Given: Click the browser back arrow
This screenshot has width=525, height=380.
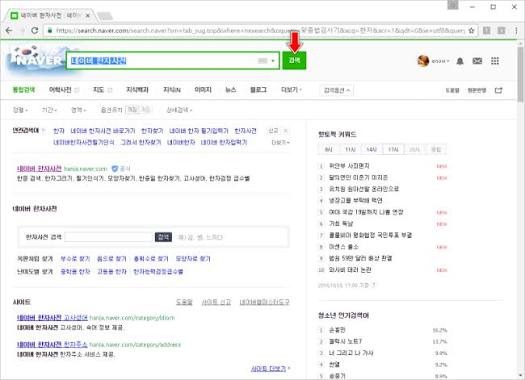Looking at the screenshot, I should pos(9,30).
